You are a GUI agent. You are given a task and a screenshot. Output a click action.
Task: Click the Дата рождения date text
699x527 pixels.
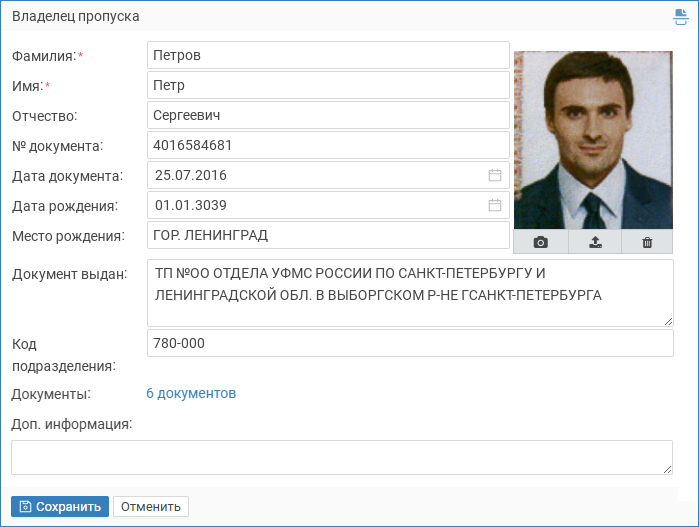pos(191,205)
